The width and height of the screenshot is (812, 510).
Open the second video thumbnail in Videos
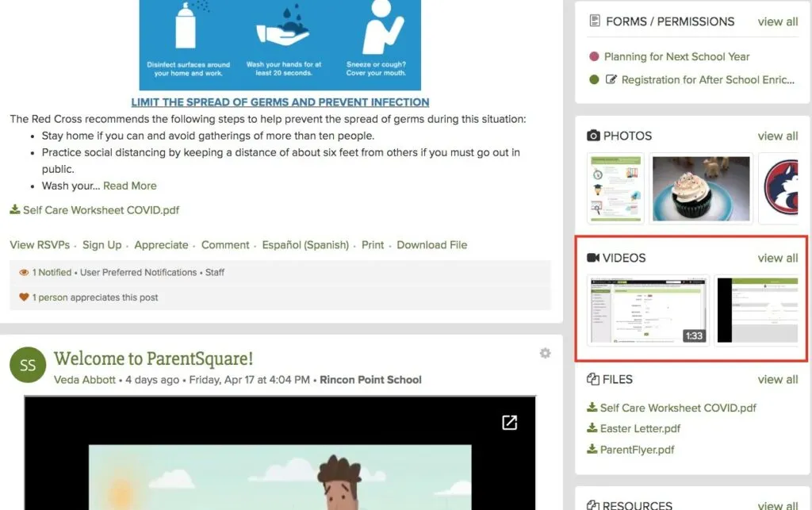click(756, 310)
